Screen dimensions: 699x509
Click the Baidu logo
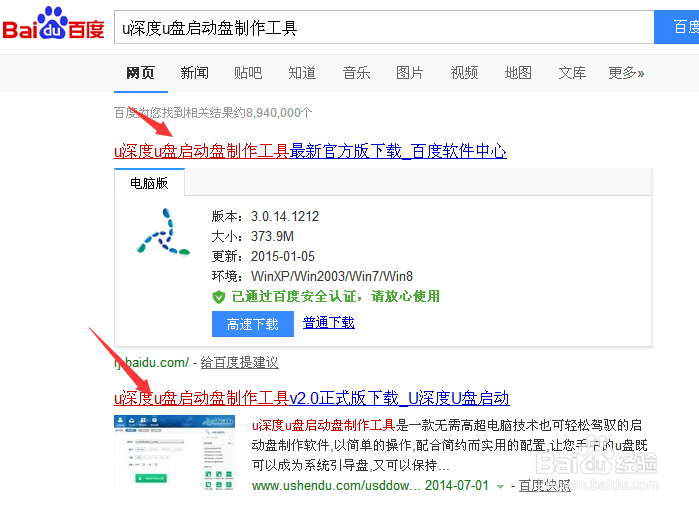[53, 24]
